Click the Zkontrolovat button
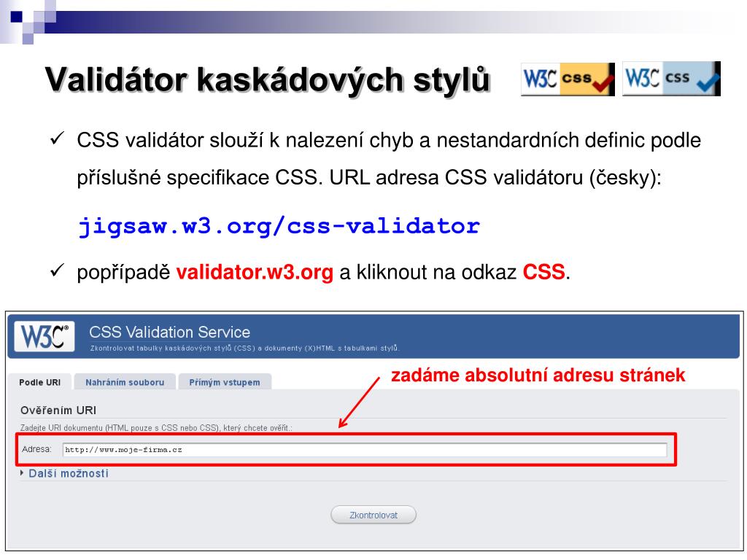Screen dimensions: 747x560 point(373,515)
